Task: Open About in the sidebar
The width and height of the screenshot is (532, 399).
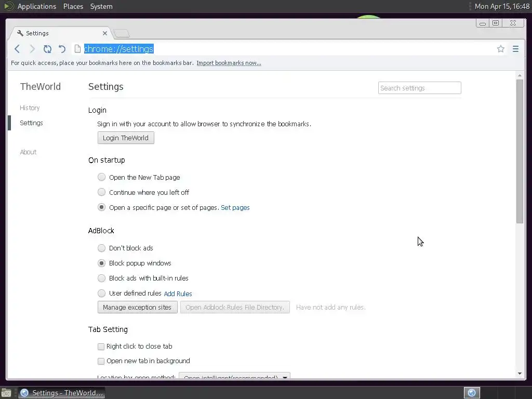Action: click(x=28, y=152)
